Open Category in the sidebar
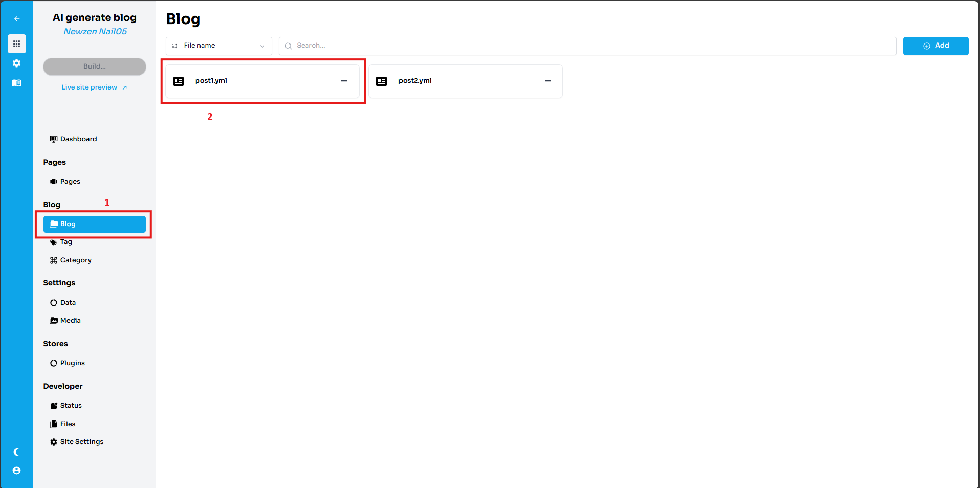 tap(76, 260)
